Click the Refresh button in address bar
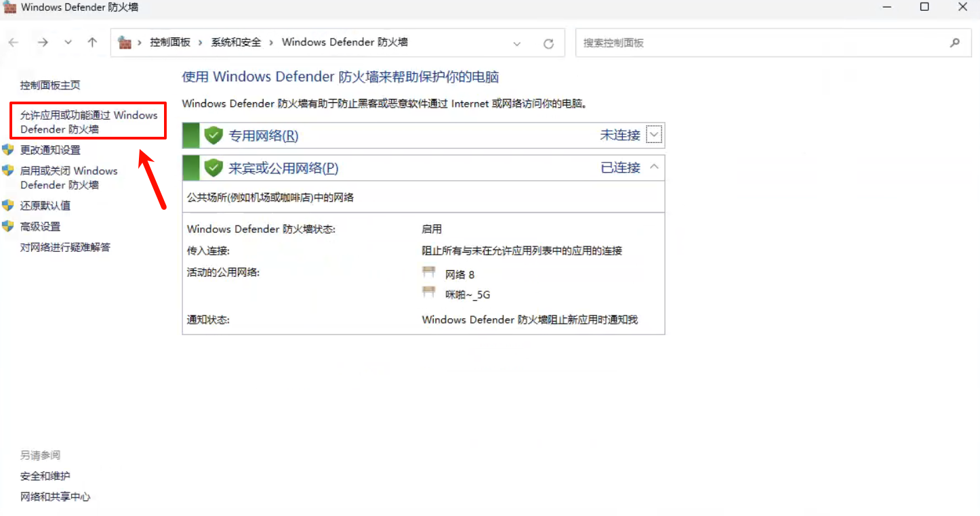The image size is (980, 516). tap(548, 43)
